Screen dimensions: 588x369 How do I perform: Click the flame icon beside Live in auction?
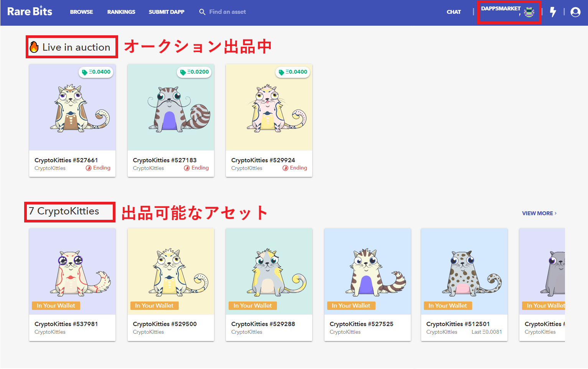click(34, 47)
